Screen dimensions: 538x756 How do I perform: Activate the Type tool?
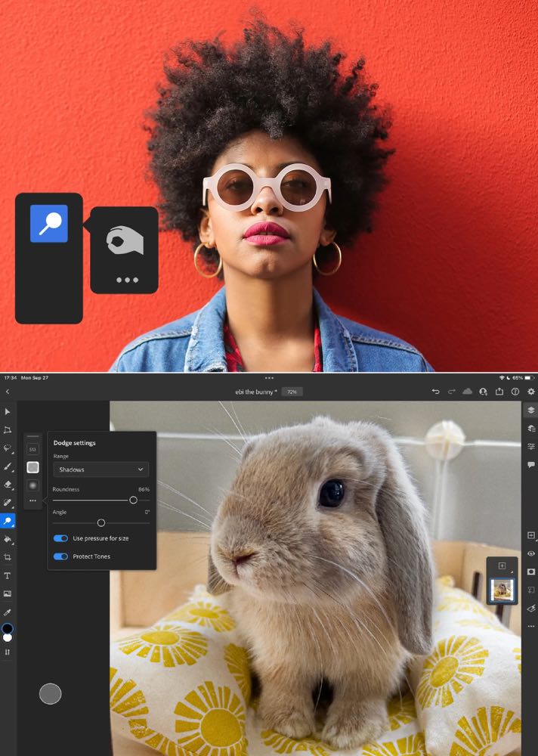tap(8, 575)
